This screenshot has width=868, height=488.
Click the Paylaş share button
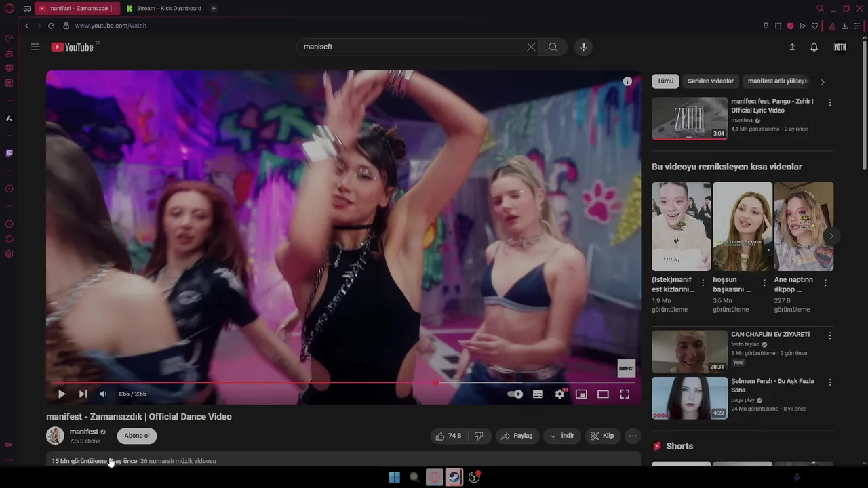point(517,436)
